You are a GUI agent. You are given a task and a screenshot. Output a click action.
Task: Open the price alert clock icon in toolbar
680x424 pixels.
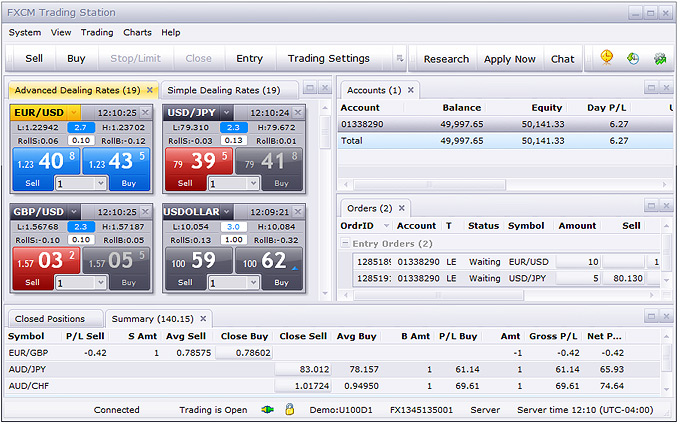point(606,58)
